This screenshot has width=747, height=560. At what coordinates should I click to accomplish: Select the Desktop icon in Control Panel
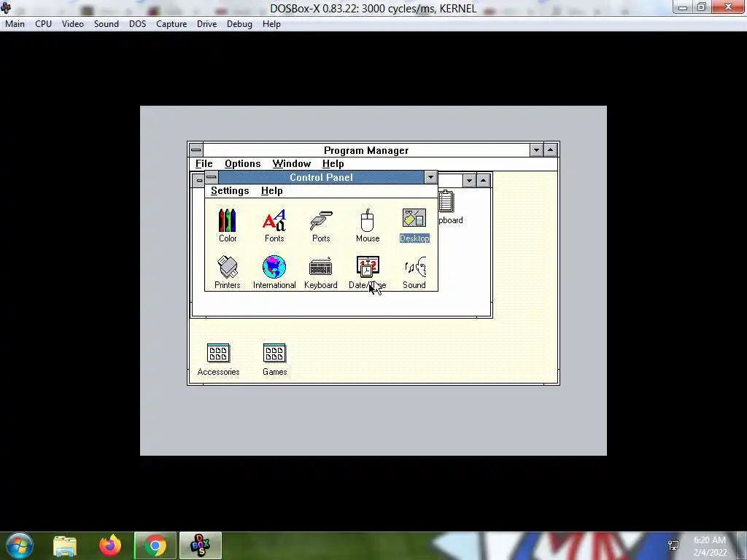414,225
